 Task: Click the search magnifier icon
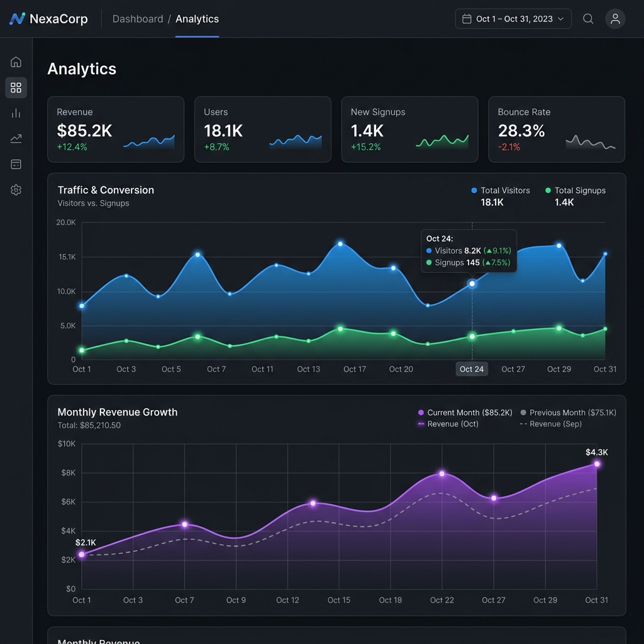[x=588, y=18]
